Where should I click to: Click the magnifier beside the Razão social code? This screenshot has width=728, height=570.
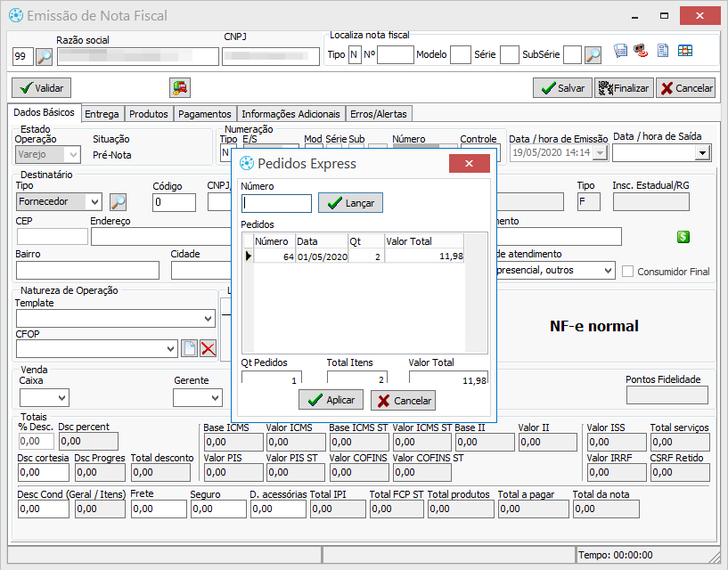pyautogui.click(x=45, y=57)
